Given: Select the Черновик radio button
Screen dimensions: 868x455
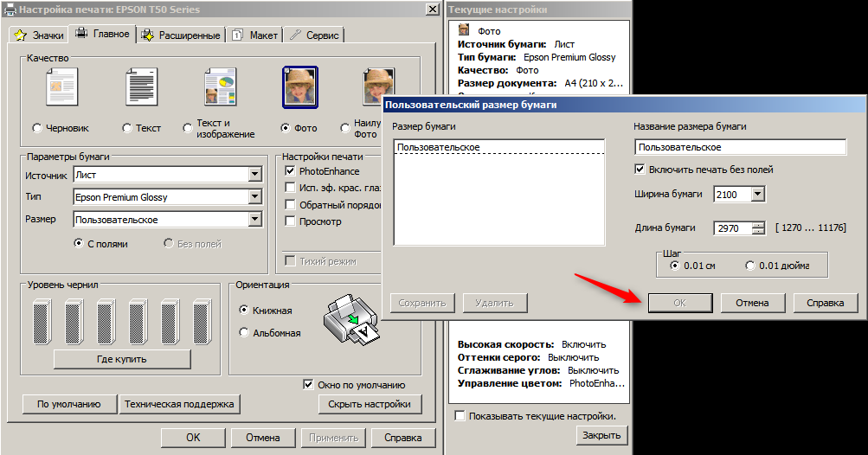Looking at the screenshot, I should coord(37,128).
